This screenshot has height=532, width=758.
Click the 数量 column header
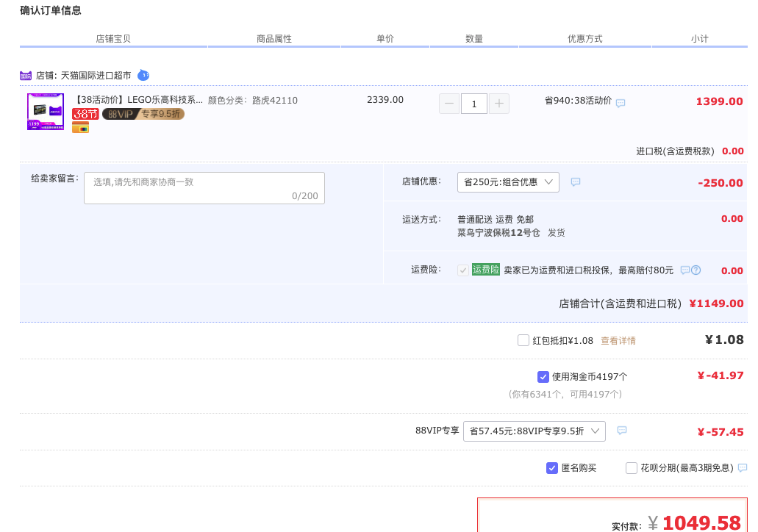[474, 39]
